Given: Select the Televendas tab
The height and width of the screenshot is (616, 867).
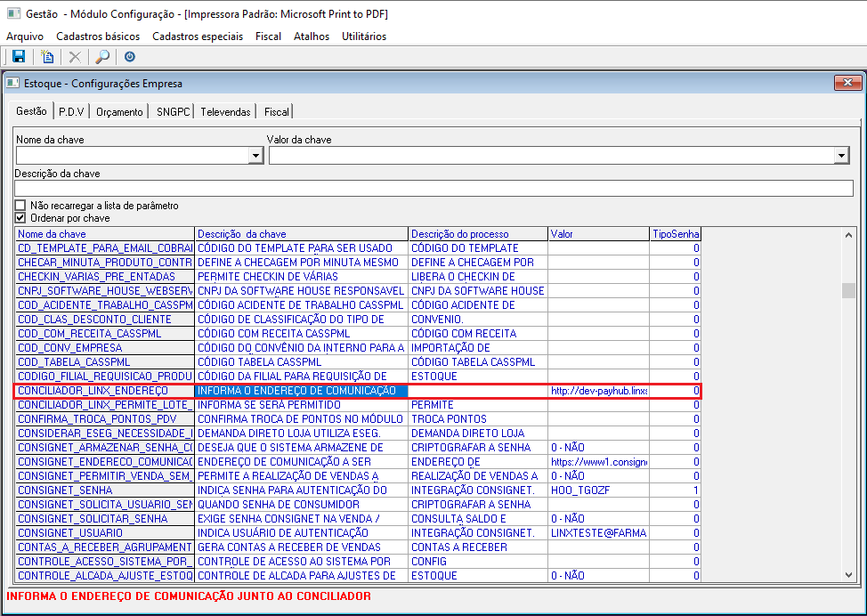Looking at the screenshot, I should click(x=225, y=112).
